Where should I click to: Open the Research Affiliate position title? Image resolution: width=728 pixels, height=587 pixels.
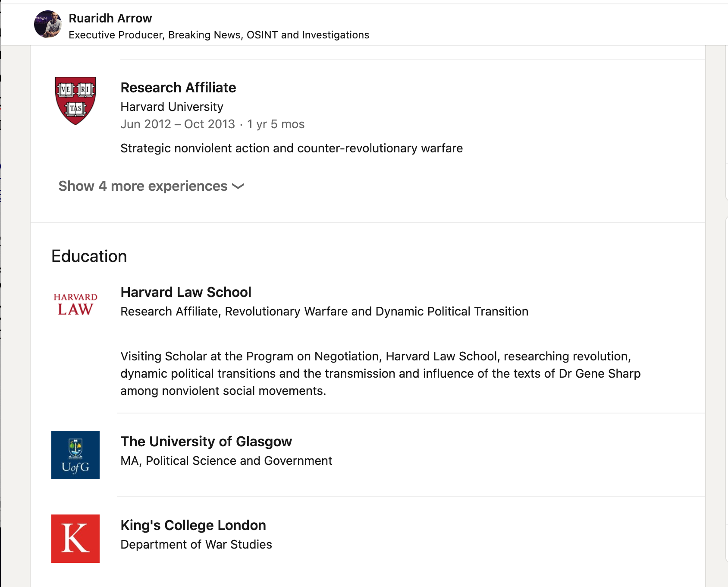click(x=178, y=88)
